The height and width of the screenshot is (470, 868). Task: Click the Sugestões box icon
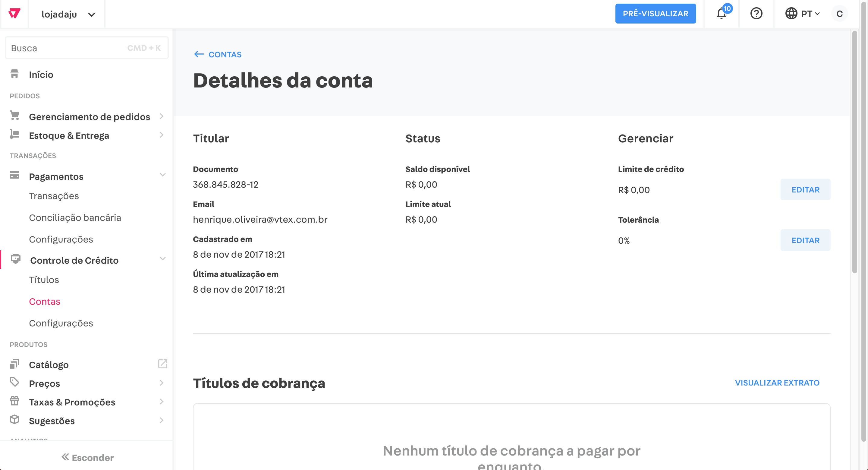(14, 420)
